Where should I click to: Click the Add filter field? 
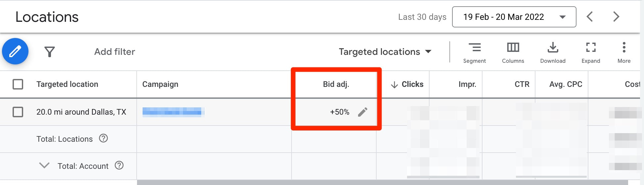click(115, 52)
